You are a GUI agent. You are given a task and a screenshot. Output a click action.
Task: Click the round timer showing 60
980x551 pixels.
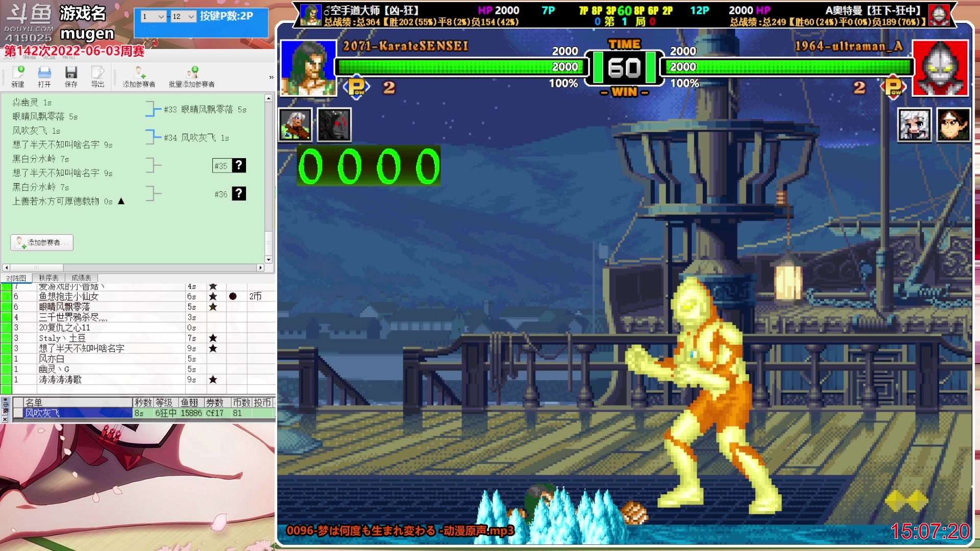(x=625, y=67)
